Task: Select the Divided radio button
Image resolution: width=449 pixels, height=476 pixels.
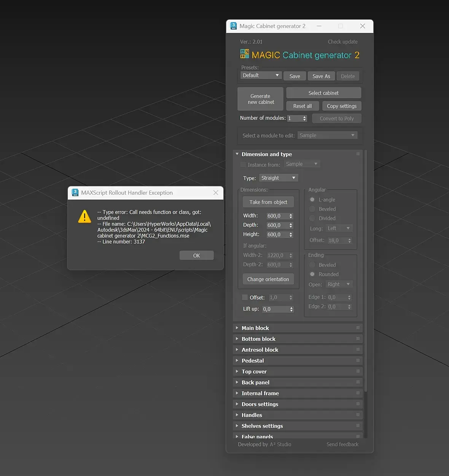Action: [312, 218]
